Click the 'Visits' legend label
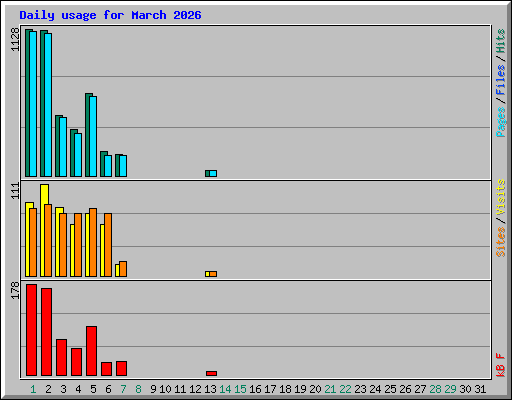 (x=501, y=197)
